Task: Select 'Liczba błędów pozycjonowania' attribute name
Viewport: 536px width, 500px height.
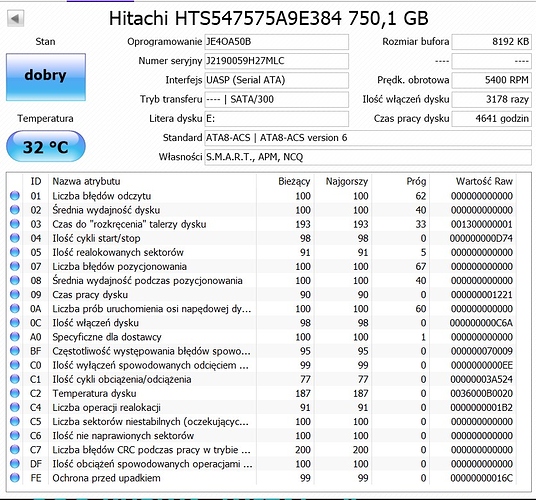Action: pos(119,266)
